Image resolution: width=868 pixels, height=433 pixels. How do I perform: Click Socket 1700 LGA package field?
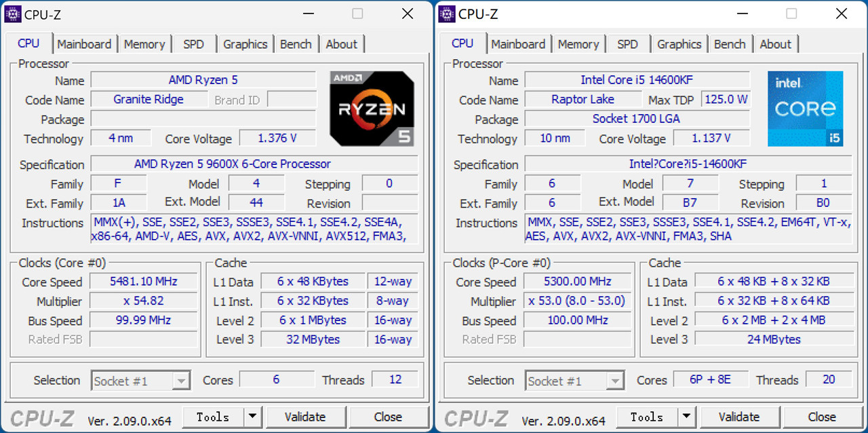point(637,119)
